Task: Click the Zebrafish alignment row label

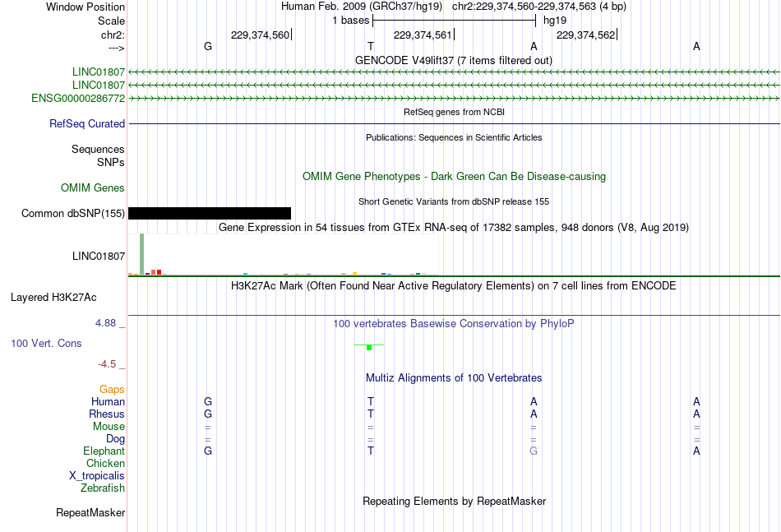Action: click(103, 488)
